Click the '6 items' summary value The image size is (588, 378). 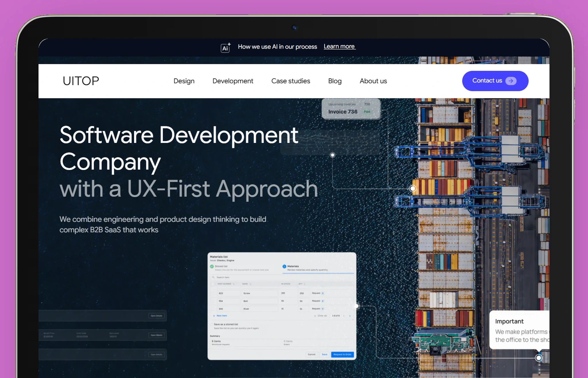[216, 341]
